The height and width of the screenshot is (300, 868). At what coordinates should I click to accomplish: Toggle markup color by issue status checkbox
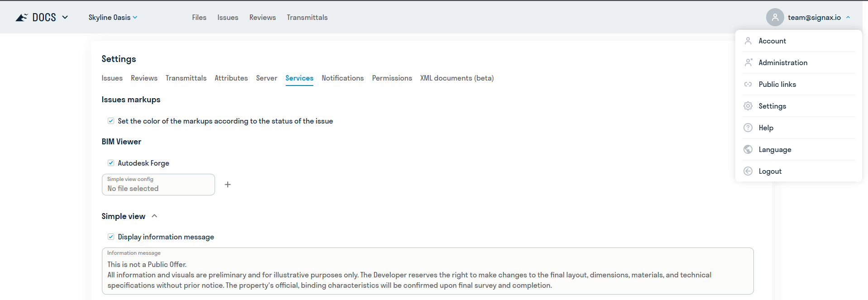click(x=111, y=121)
